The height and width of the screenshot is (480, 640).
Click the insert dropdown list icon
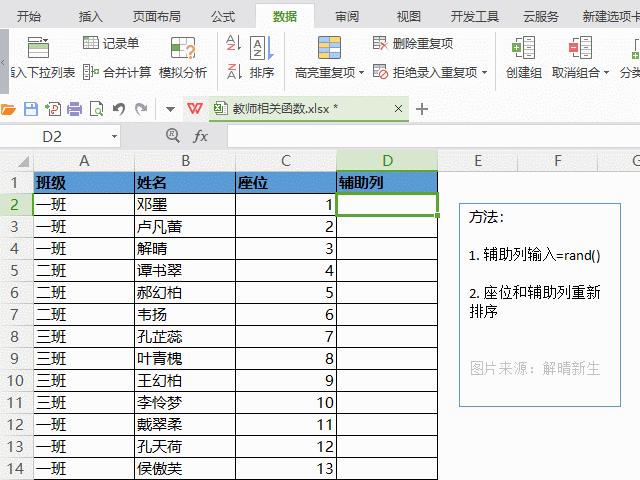tap(38, 47)
